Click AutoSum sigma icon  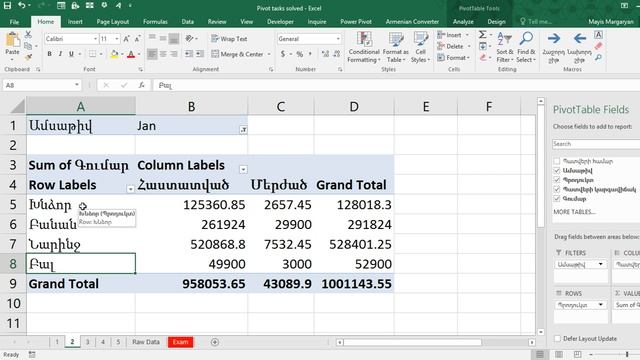pos(482,35)
